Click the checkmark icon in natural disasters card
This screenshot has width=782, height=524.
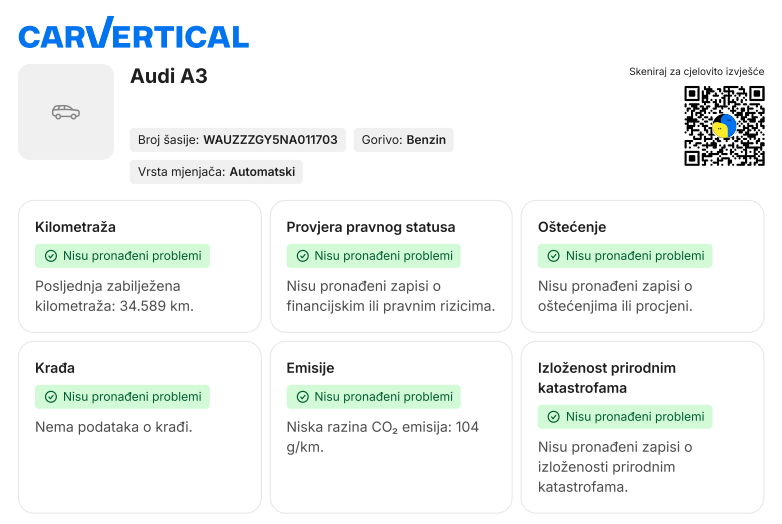click(553, 417)
